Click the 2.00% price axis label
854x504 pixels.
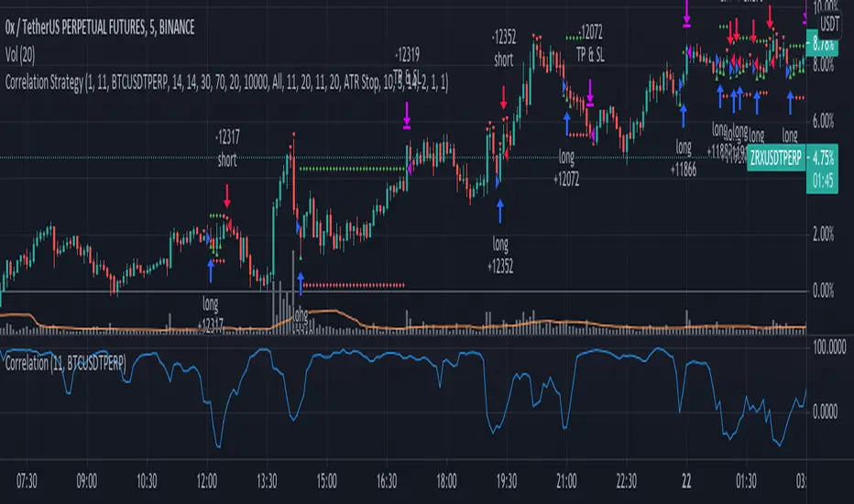tap(823, 235)
